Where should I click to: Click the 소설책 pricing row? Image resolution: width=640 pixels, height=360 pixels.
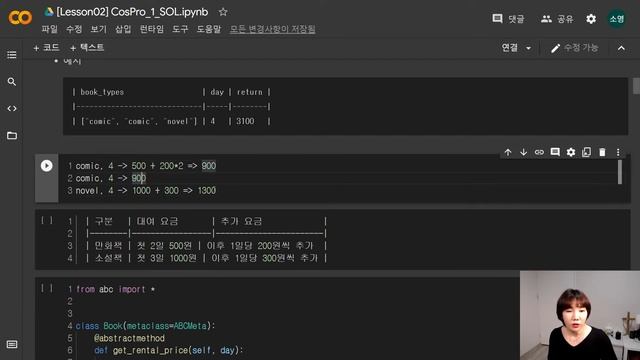pos(206,258)
